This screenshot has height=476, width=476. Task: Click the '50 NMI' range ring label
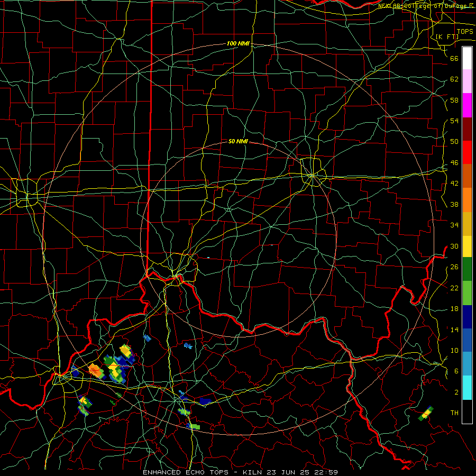(238, 141)
